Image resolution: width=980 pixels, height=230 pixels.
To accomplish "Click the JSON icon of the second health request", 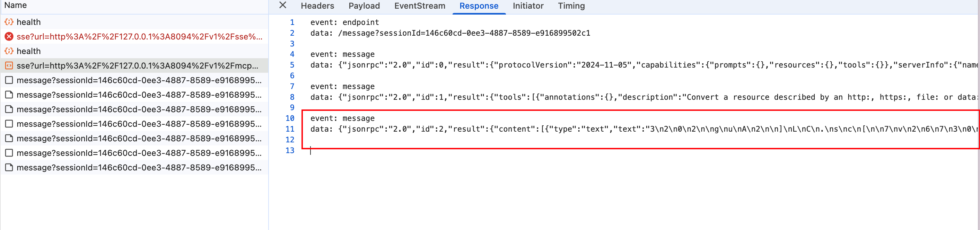I will point(9,51).
